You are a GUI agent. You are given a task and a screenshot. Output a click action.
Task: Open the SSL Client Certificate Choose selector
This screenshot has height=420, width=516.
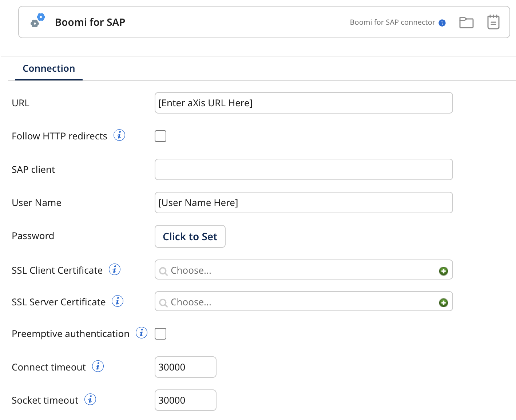(x=255, y=270)
